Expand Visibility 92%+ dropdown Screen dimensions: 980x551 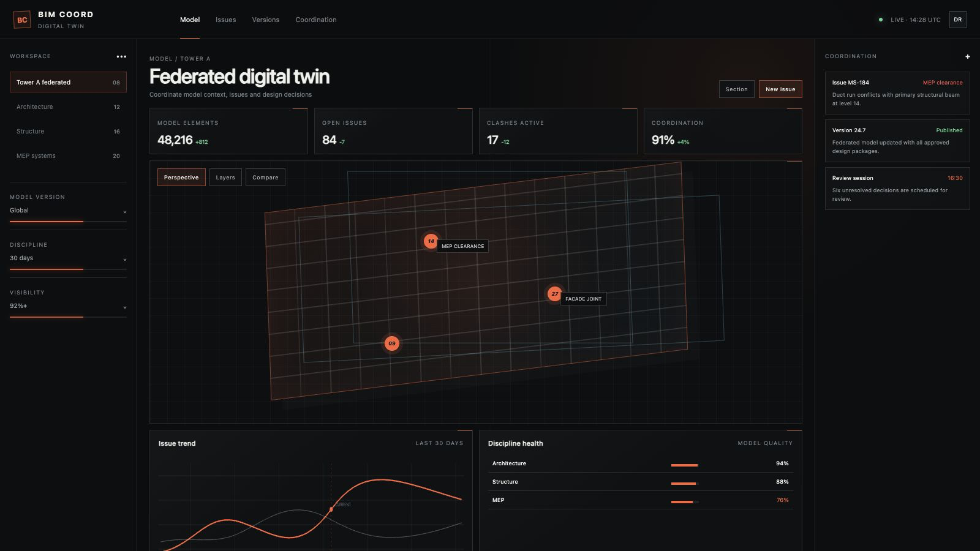coord(68,306)
